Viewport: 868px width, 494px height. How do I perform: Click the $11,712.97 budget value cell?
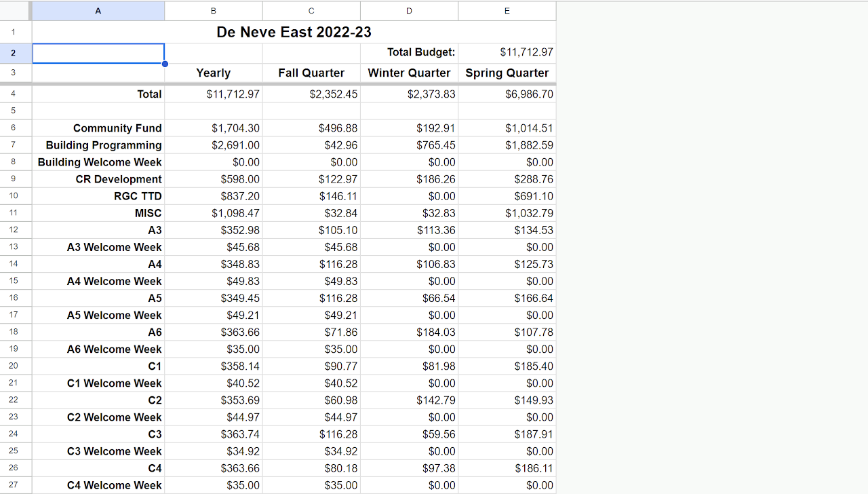[x=507, y=52]
